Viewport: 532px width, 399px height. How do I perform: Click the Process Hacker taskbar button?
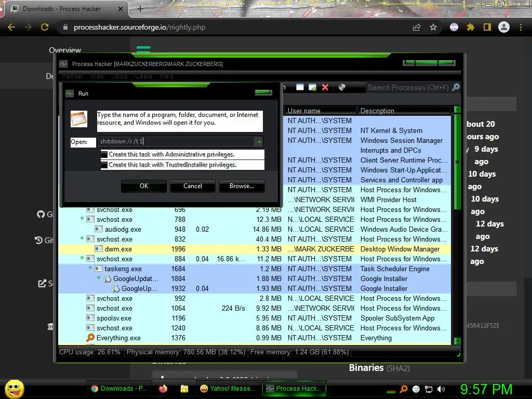tap(295, 389)
